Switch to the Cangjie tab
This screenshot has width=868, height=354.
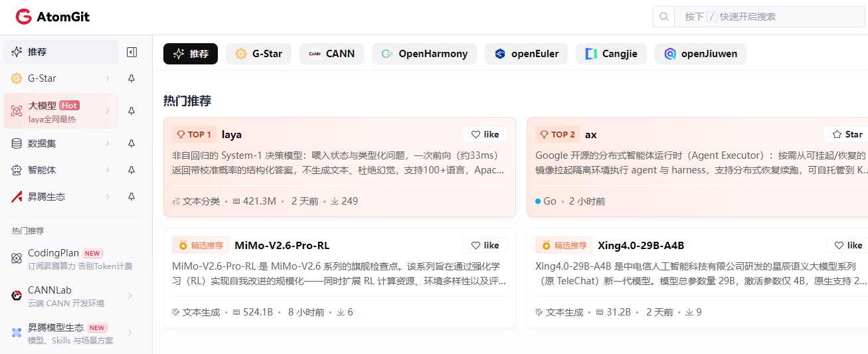(611, 54)
